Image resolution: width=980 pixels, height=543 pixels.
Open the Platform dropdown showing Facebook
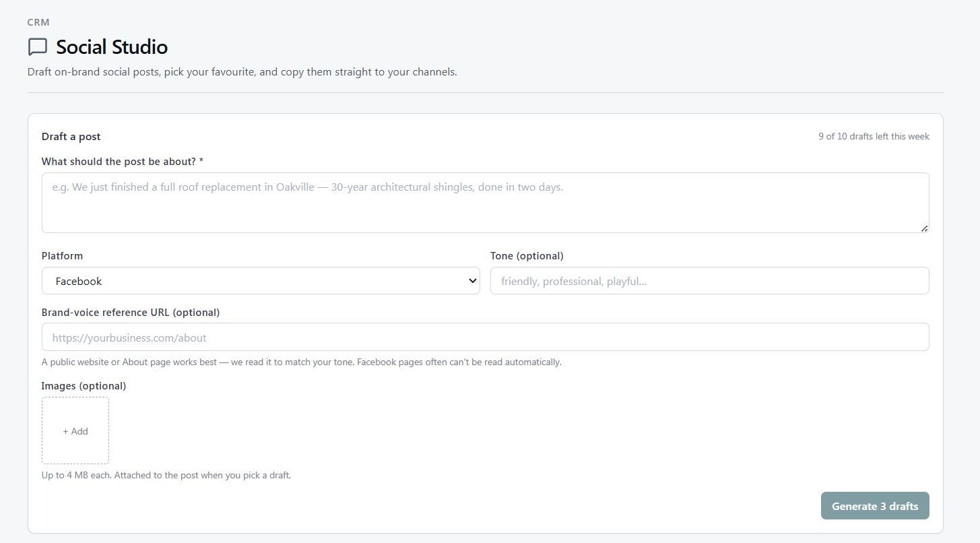click(261, 281)
